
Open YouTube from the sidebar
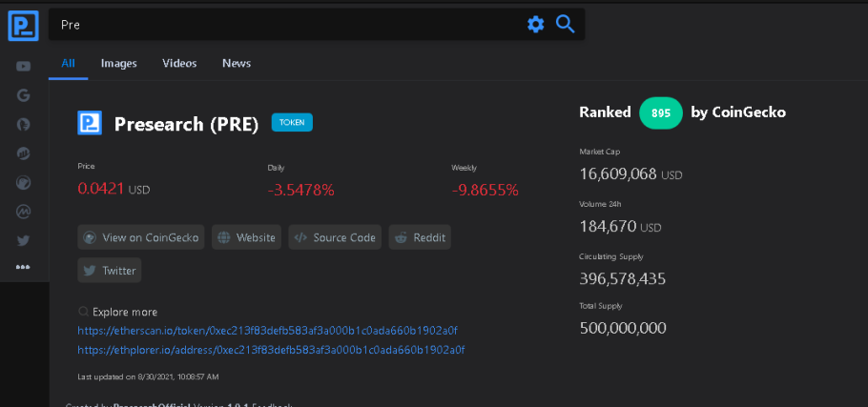tap(23, 67)
